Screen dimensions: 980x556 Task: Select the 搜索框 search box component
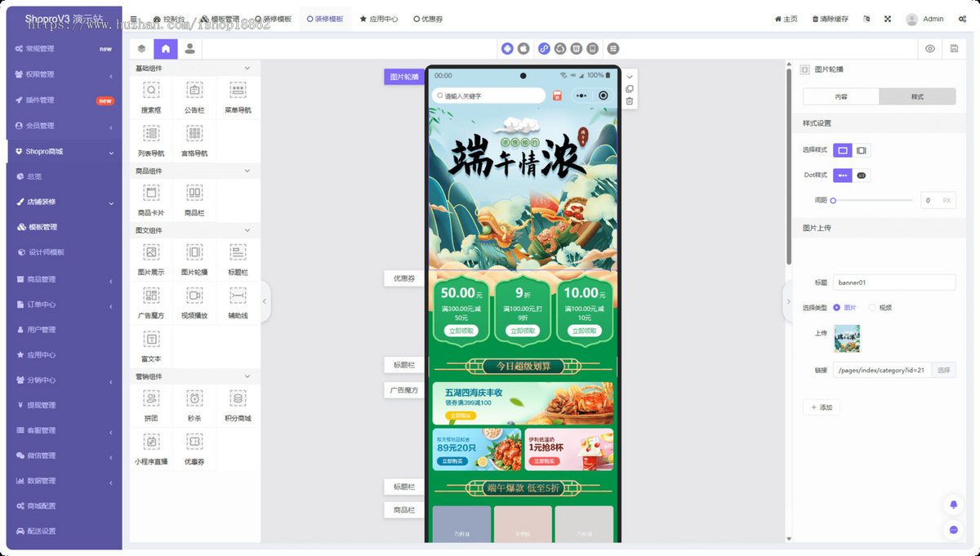[151, 96]
